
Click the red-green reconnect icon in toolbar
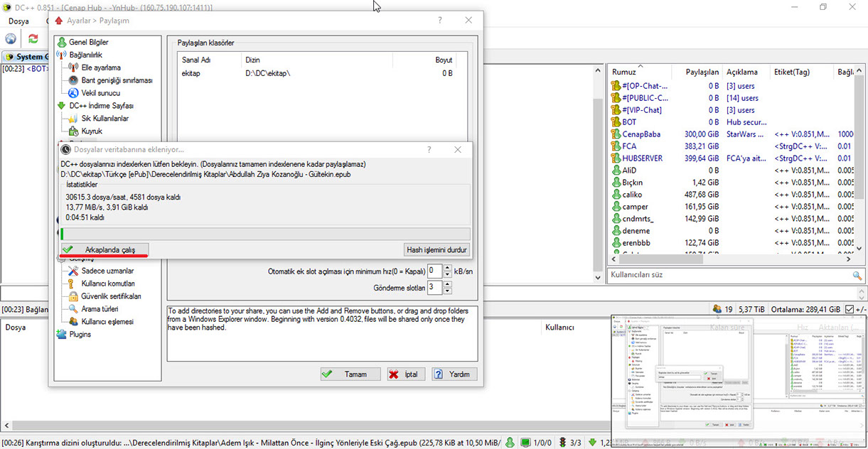click(33, 39)
